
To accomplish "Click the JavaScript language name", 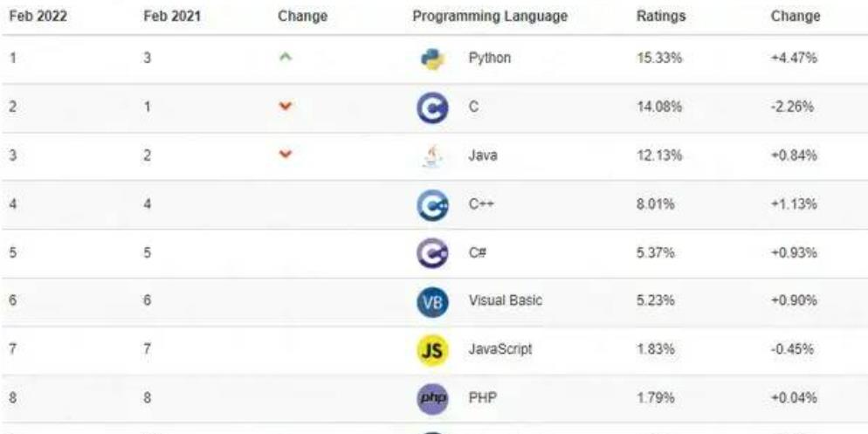I will pos(500,349).
